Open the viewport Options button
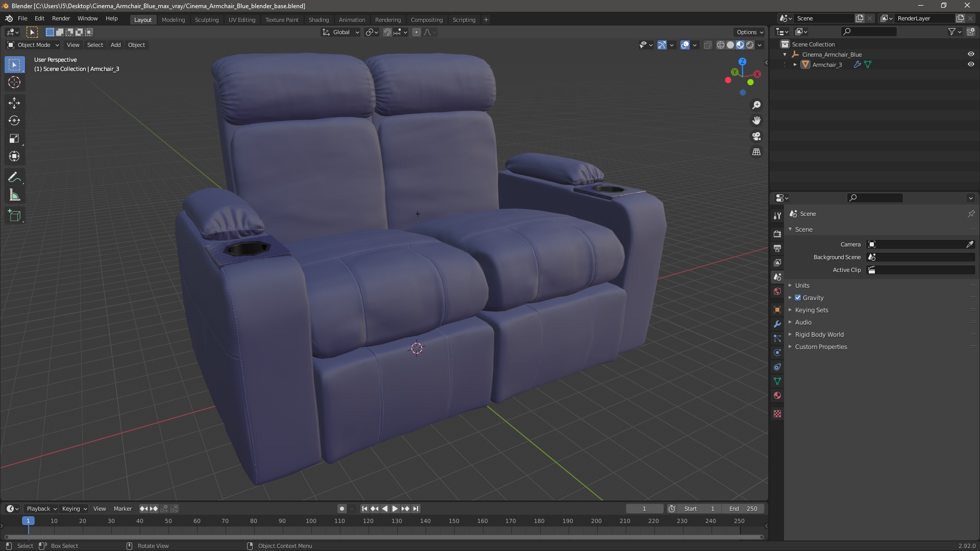This screenshot has width=980, height=551. [x=749, y=32]
